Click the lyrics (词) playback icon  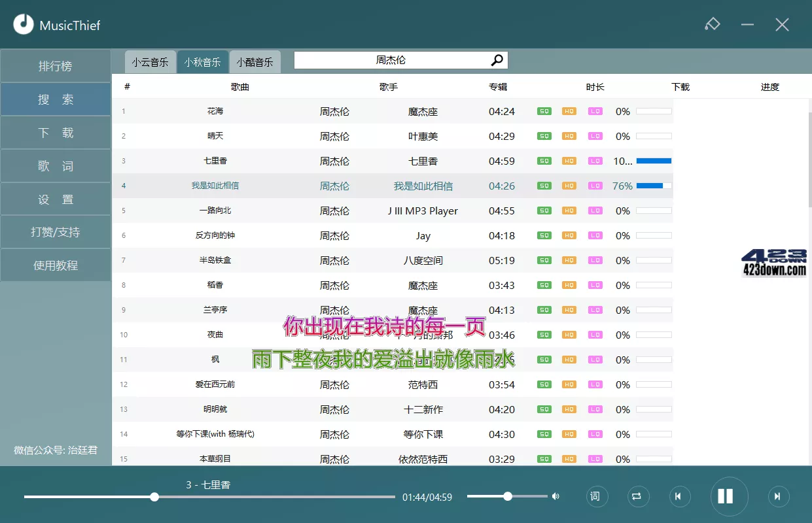[x=596, y=497]
